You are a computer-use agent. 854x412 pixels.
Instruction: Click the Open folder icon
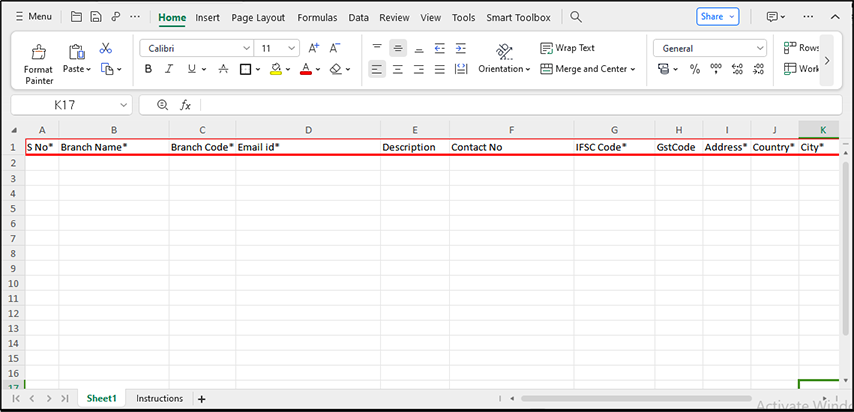click(x=77, y=17)
